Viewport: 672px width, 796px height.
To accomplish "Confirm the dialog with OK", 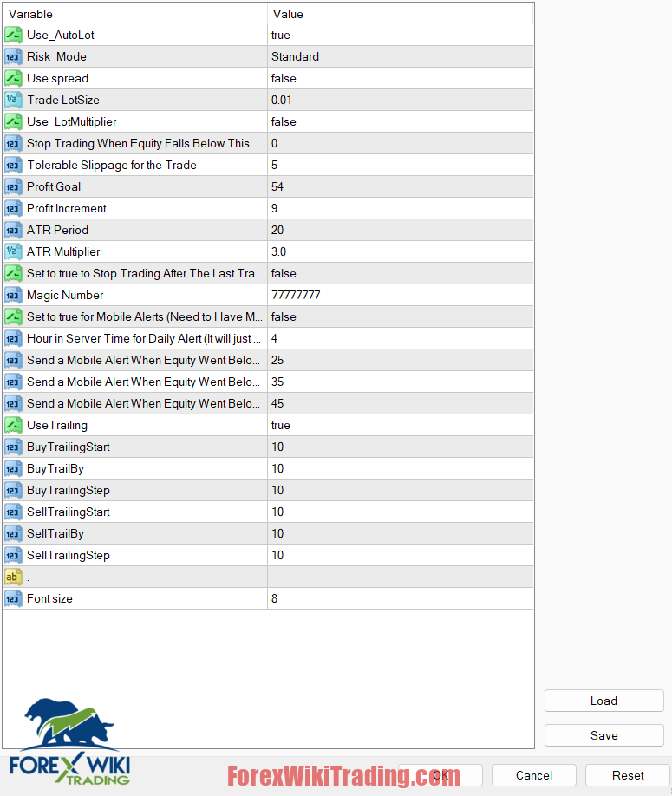I will (440, 775).
